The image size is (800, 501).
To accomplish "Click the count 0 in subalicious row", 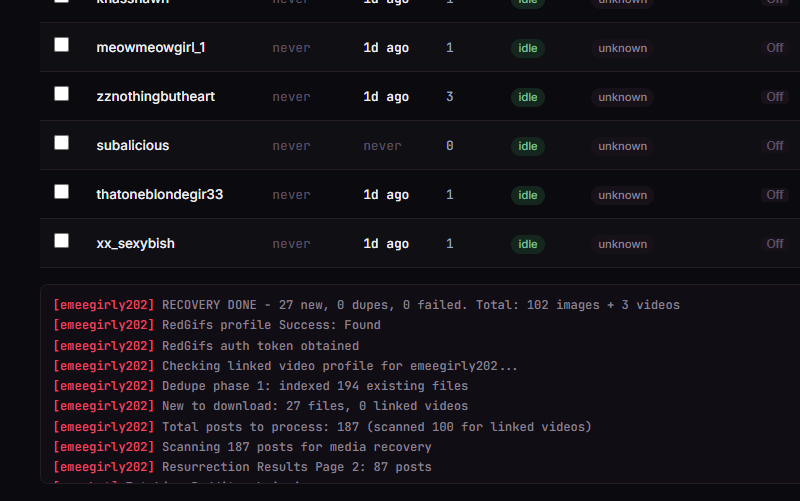I will point(449,146).
